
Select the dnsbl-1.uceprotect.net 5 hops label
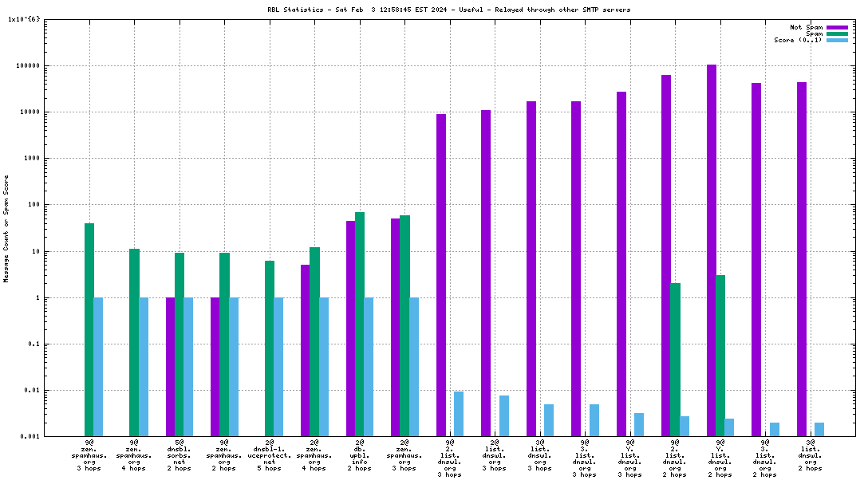point(270,455)
